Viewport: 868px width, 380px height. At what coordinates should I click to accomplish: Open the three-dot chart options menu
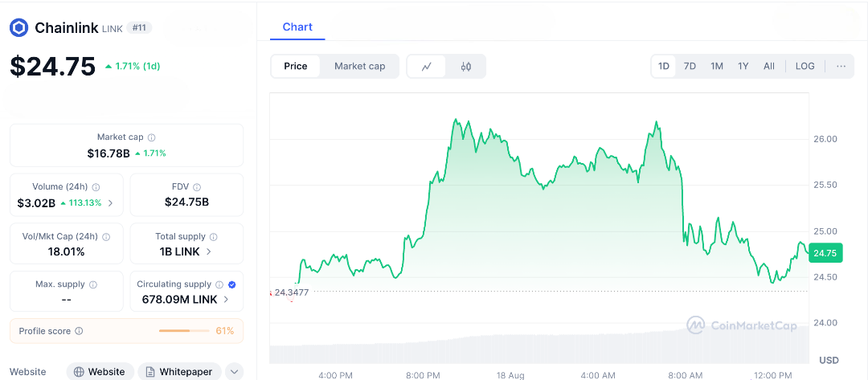(x=841, y=67)
